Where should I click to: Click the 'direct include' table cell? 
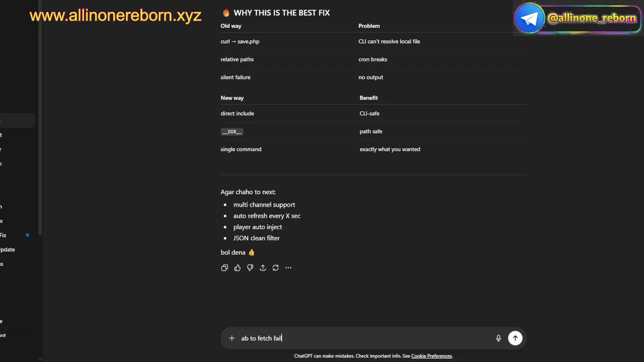237,114
